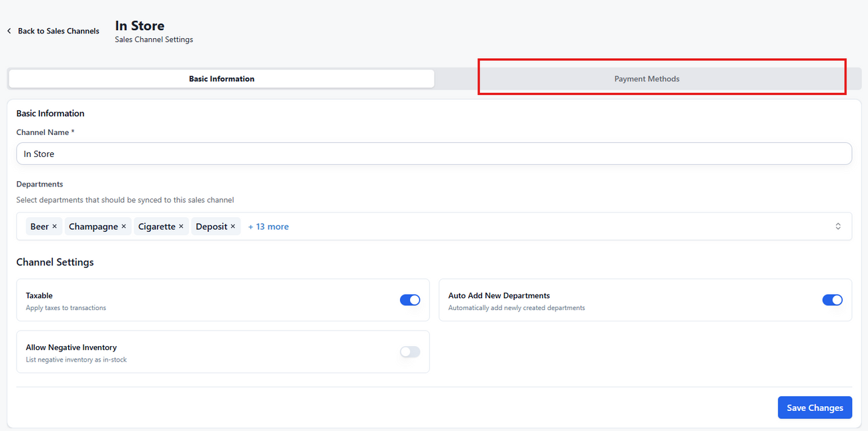Screen dimensions: 868x431
Task: Enable Allow Negative Inventory
Action: click(x=409, y=351)
